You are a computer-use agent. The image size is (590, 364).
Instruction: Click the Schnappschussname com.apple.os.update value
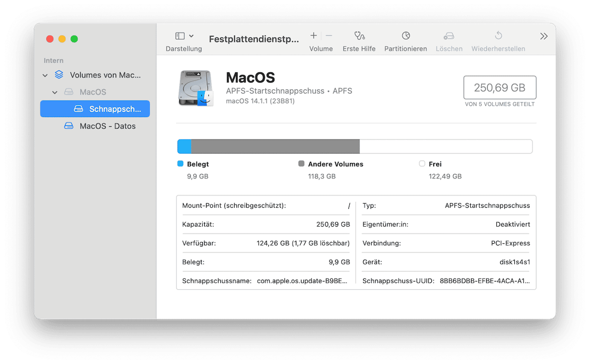[x=303, y=281]
